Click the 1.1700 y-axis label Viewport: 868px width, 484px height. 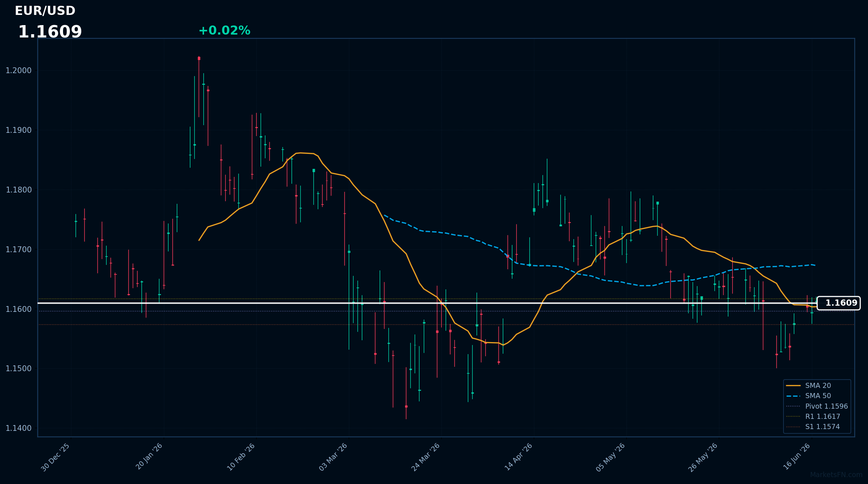19,250
